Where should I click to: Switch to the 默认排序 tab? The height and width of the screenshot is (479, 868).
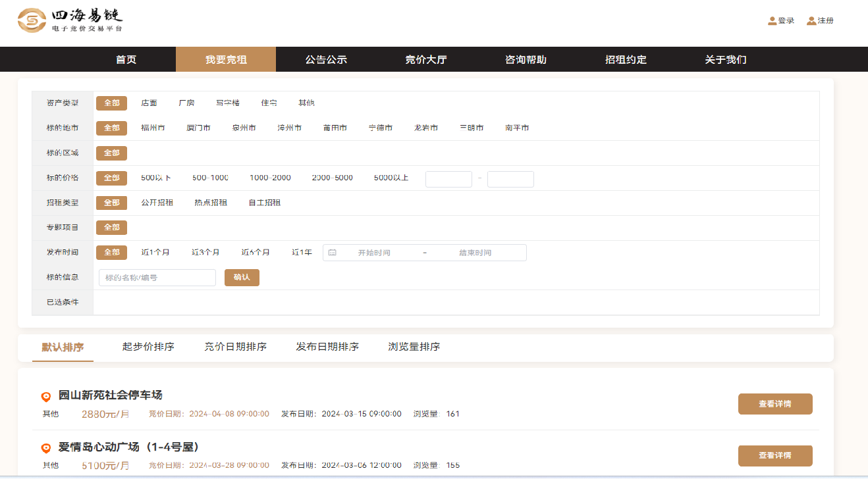pos(63,347)
